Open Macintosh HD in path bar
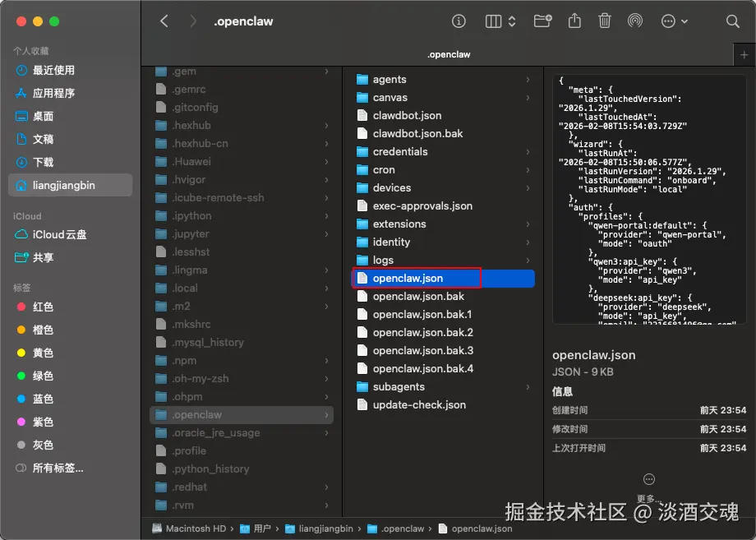This screenshot has height=540, width=756. 189,528
